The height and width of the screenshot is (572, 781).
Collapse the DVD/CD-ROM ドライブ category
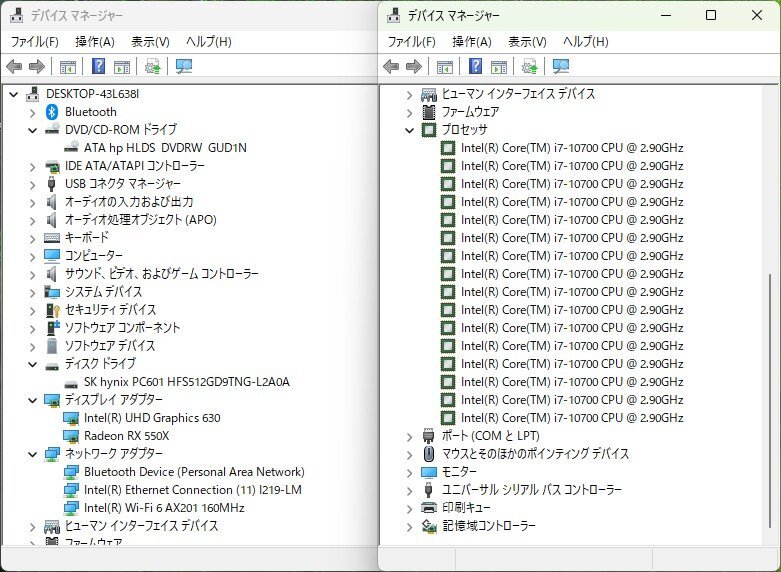click(x=32, y=131)
